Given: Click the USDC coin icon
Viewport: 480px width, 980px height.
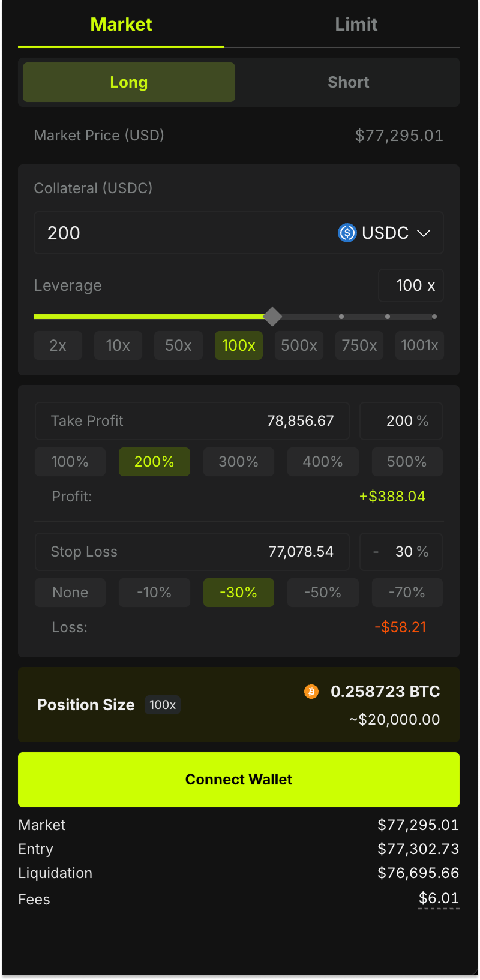Looking at the screenshot, I should (347, 233).
